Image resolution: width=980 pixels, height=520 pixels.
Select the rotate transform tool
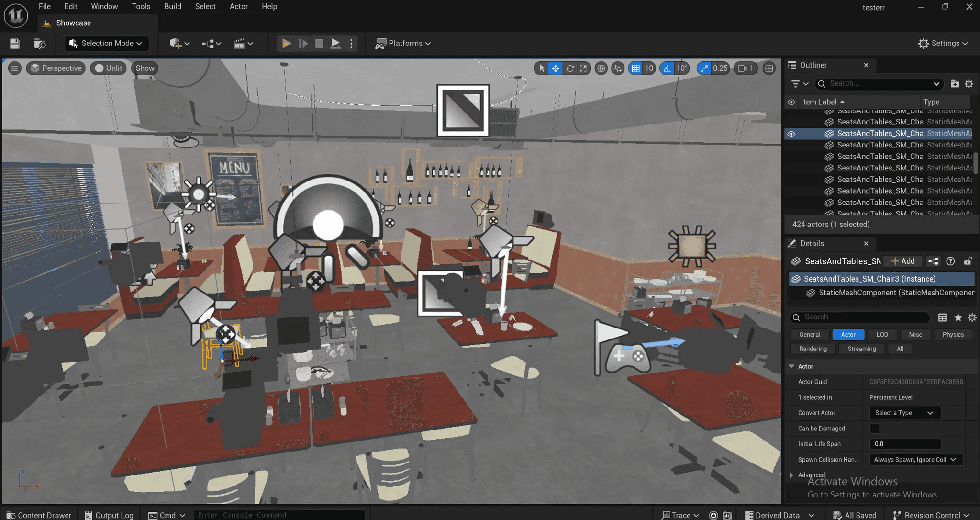(x=570, y=68)
